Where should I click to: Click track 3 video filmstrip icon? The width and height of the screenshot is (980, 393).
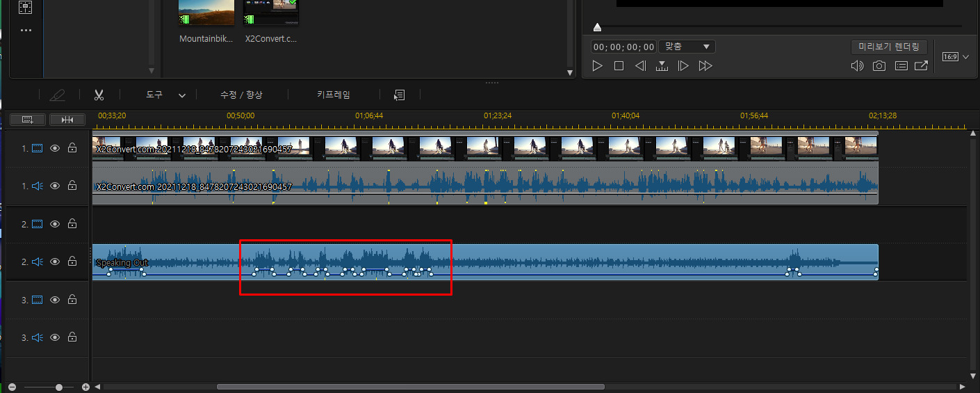point(38,300)
